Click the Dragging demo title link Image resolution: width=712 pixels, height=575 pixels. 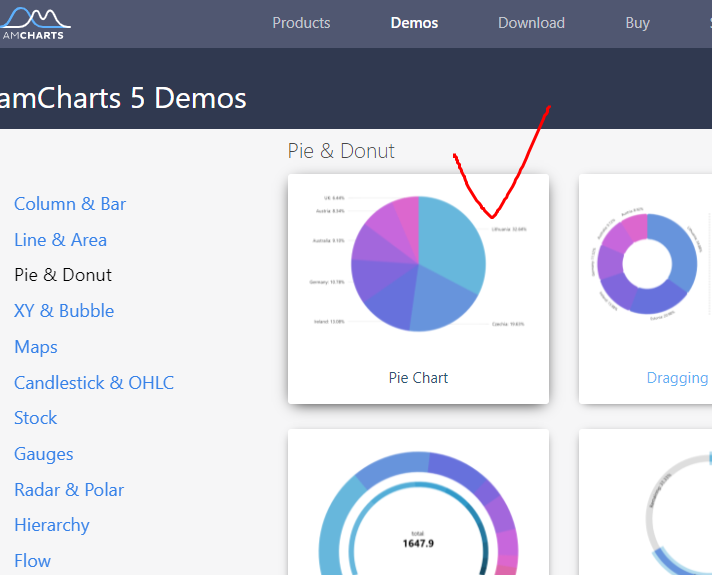pyautogui.click(x=677, y=378)
